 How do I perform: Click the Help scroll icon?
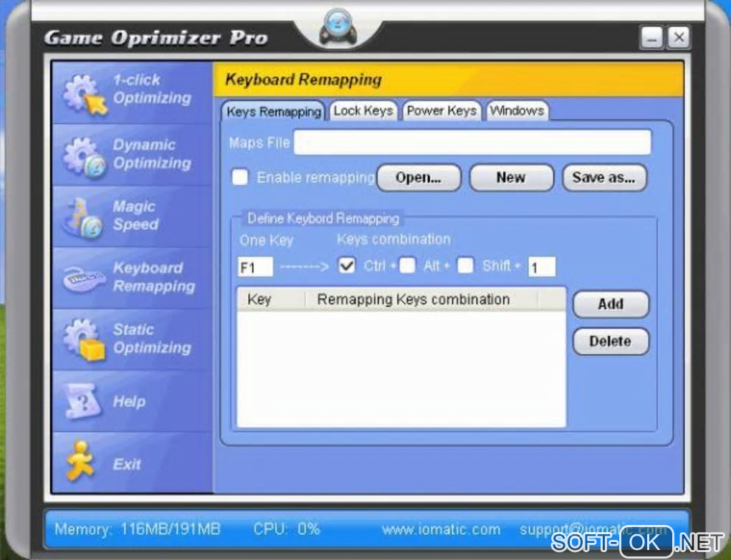[x=82, y=401]
